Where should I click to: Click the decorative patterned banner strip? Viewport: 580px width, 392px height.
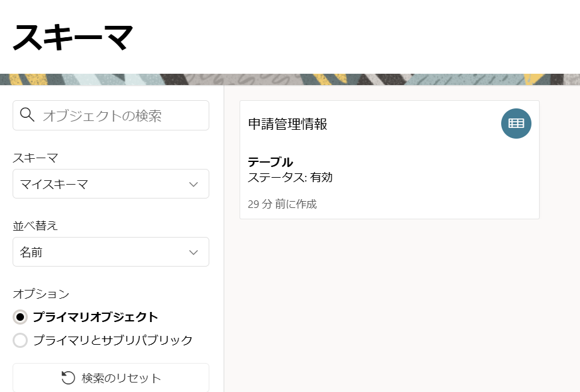point(290,79)
